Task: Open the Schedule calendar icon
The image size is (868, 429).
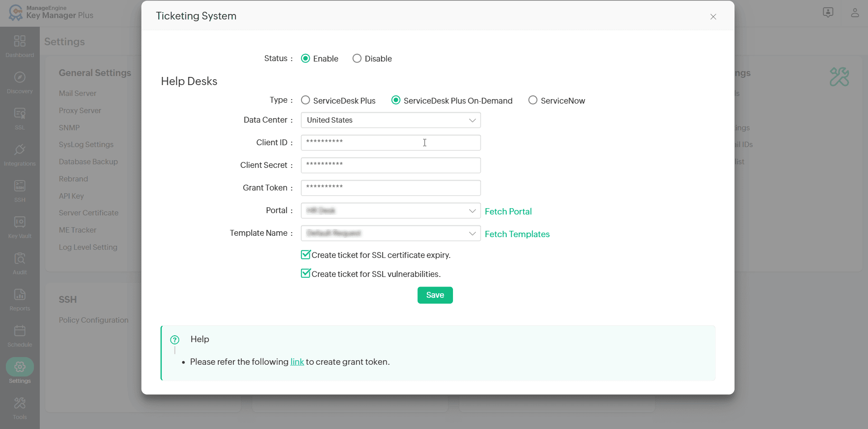Action: coord(20,331)
